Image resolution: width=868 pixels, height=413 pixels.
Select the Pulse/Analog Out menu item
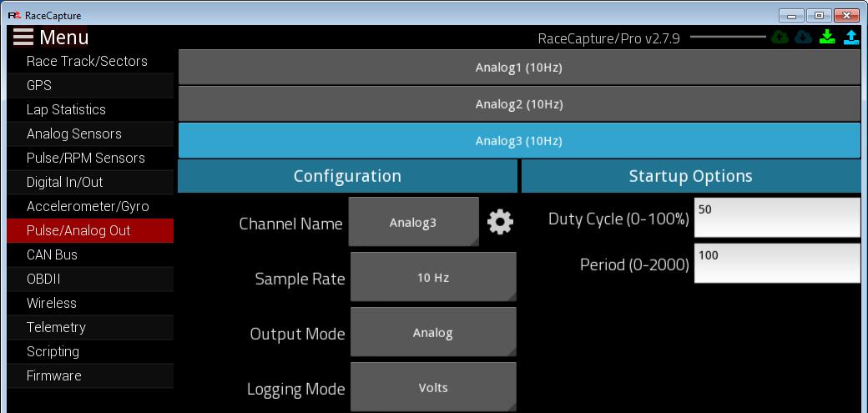(90, 230)
